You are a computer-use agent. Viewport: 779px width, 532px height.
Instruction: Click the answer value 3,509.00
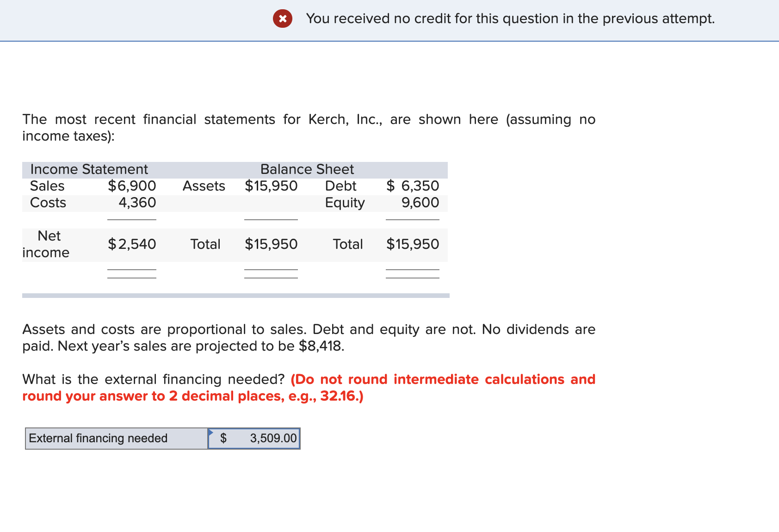click(272, 438)
